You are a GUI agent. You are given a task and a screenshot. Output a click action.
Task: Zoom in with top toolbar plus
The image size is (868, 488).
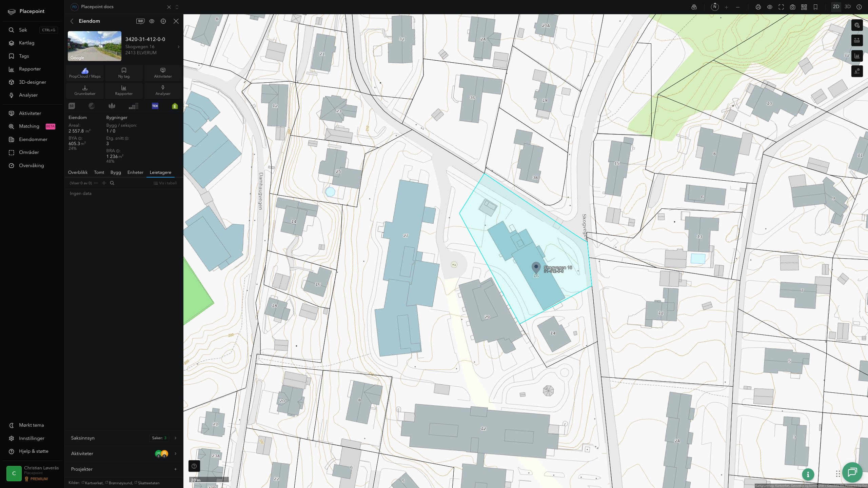[x=726, y=7]
